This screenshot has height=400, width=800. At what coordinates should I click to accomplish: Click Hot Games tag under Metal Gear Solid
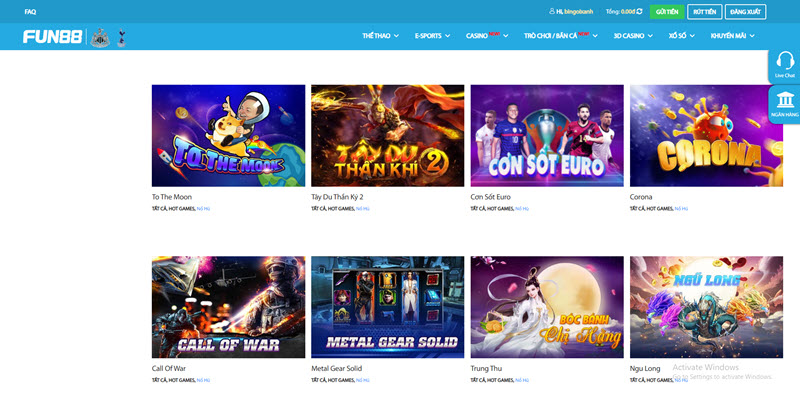pyautogui.click(x=341, y=380)
